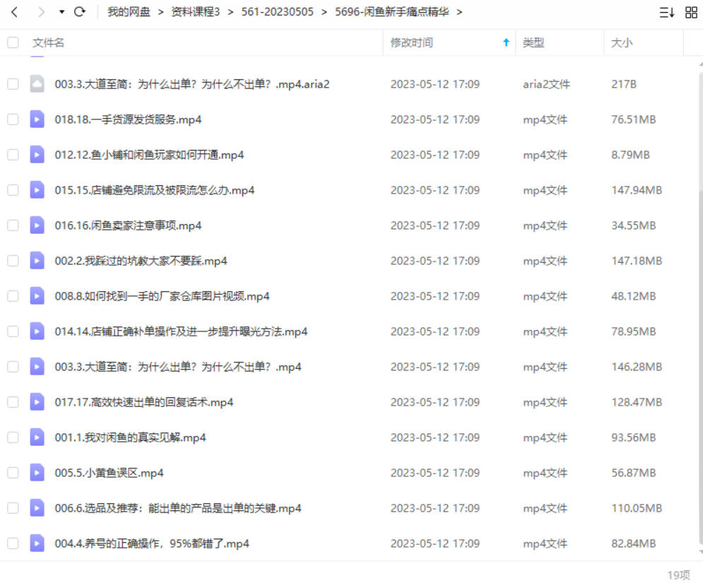Click video icon of 016.16.闲鱼卖家注意事项.mp4
Screen dimensions: 703x588
pyautogui.click(x=37, y=225)
